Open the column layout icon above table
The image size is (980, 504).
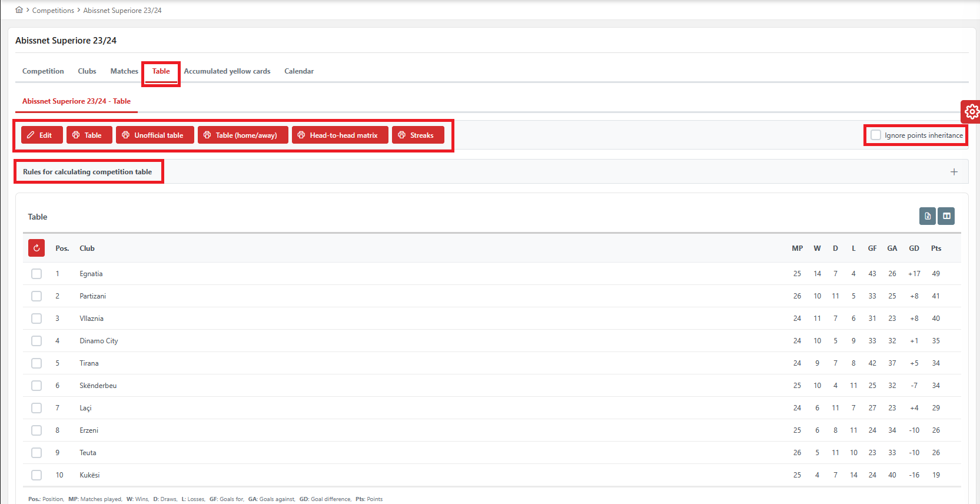(946, 216)
